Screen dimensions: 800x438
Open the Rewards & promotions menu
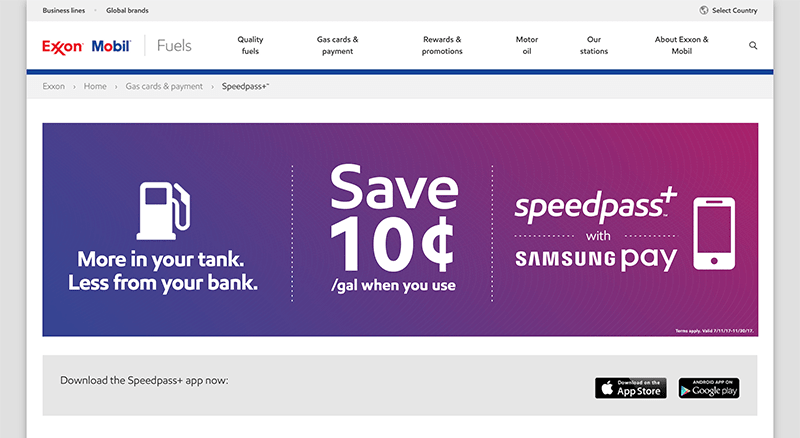pyautogui.click(x=442, y=45)
